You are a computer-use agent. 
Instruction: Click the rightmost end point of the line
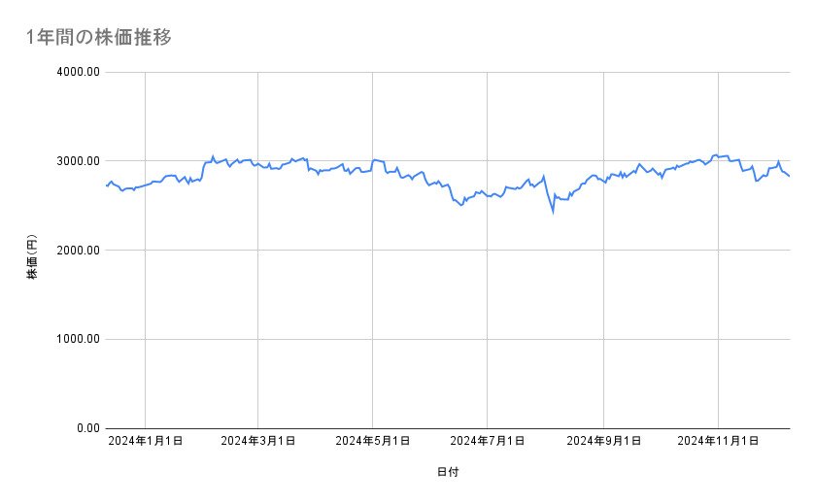790,176
